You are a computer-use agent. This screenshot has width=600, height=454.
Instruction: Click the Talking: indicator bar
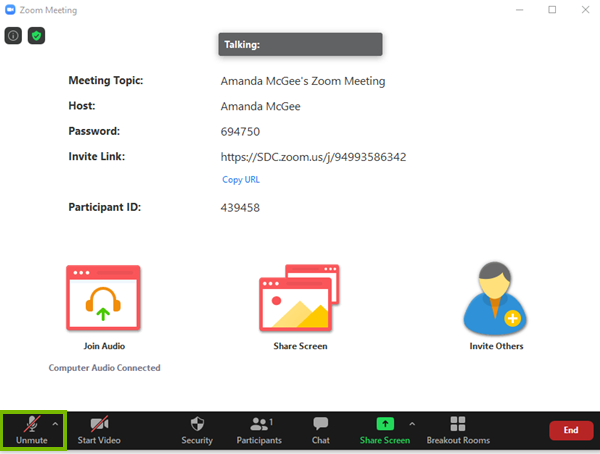300,44
